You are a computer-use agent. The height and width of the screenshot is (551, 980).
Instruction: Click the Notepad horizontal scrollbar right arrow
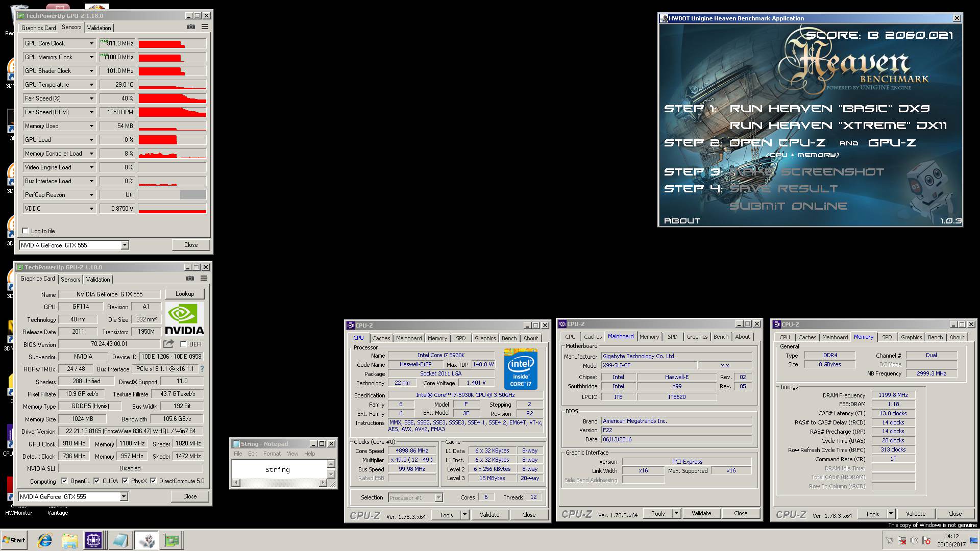[323, 483]
